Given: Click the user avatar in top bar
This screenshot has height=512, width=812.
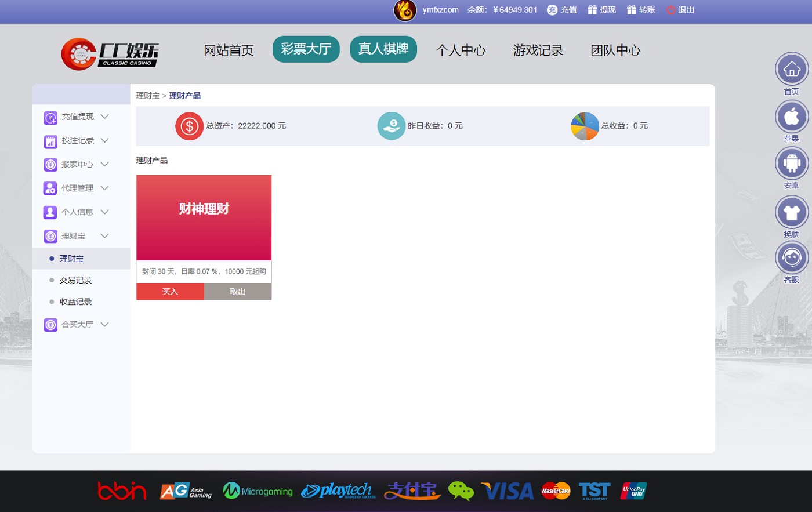Looking at the screenshot, I should 405,10.
